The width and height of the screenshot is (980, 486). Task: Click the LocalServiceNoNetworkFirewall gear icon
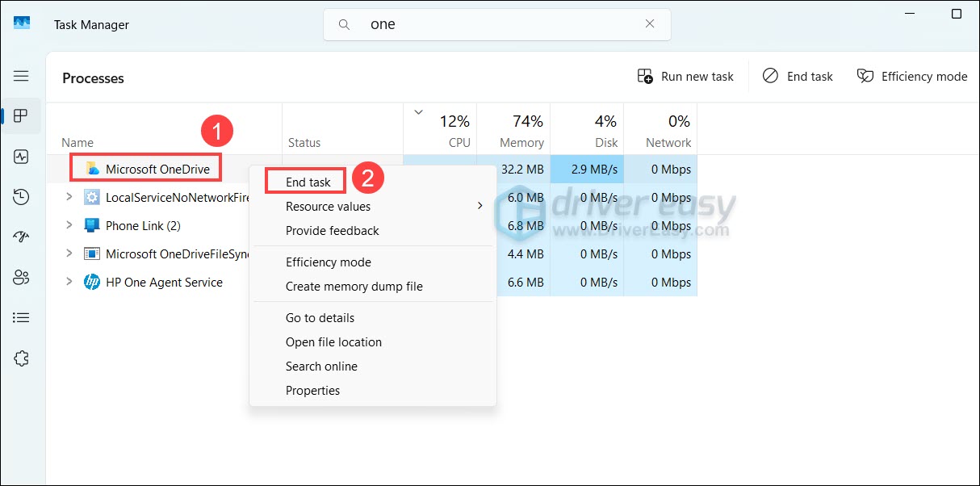(x=92, y=198)
